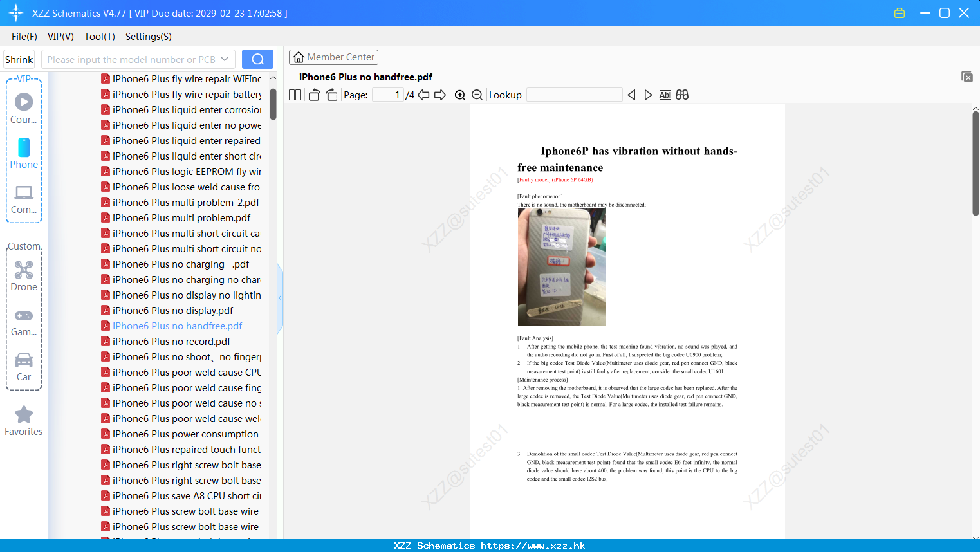The image size is (980, 552).
Task: Close all tabs icon at right
Action: [x=967, y=77]
